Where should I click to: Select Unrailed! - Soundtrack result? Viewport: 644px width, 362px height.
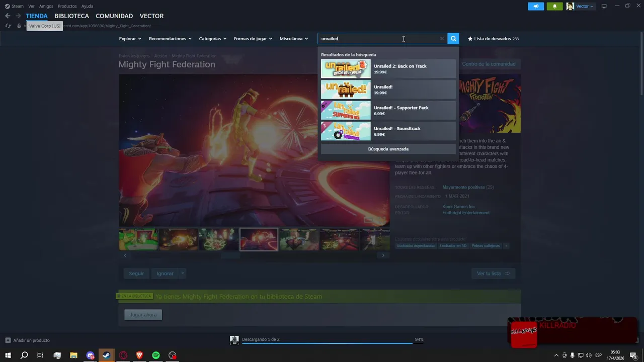[x=388, y=131]
